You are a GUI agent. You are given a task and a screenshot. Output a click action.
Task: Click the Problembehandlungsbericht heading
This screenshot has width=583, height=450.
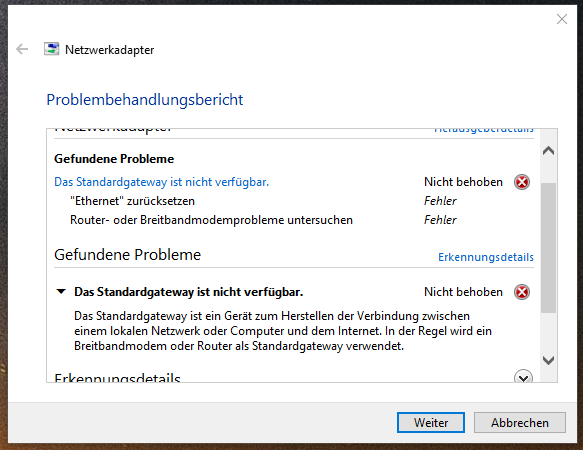[145, 100]
